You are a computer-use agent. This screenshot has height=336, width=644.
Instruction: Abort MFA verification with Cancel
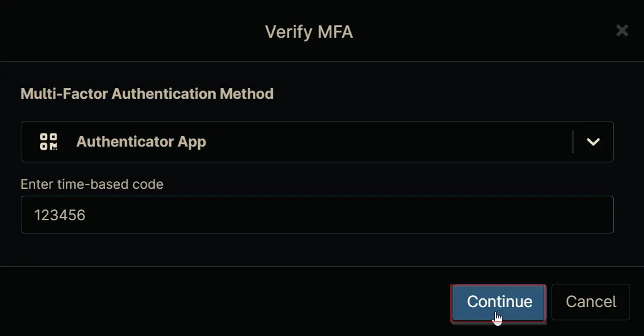pos(591,302)
